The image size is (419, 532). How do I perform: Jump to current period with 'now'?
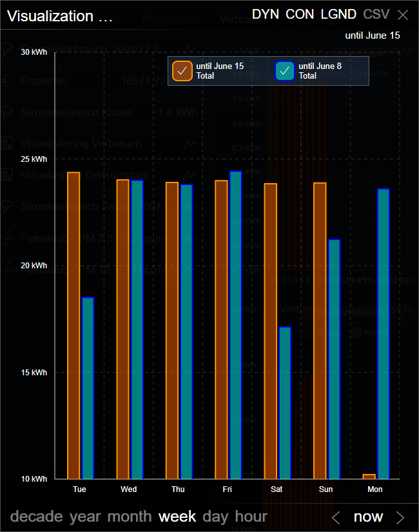coord(368,517)
